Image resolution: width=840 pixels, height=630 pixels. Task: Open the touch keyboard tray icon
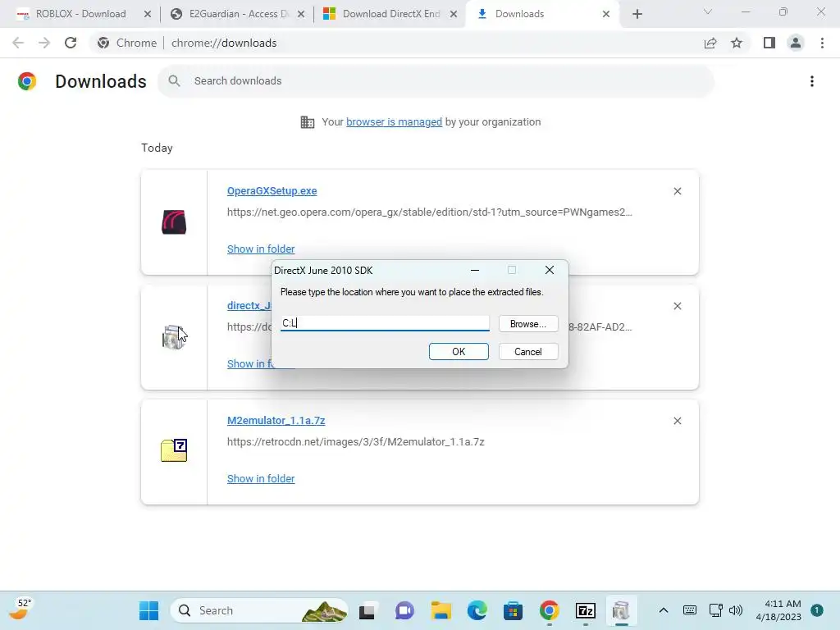(689, 610)
